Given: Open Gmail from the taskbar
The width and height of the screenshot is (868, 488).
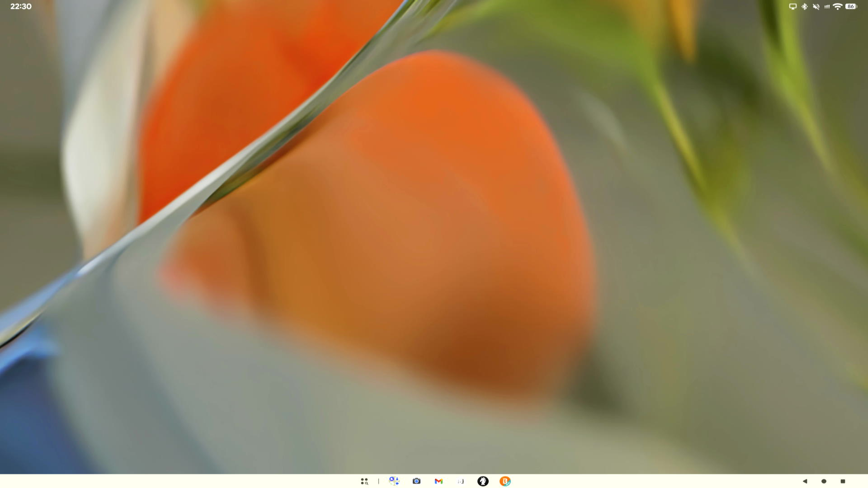Looking at the screenshot, I should pyautogui.click(x=439, y=482).
